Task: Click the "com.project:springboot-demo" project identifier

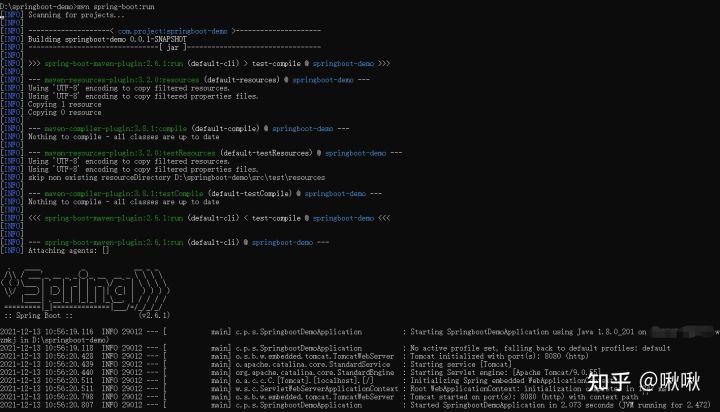Action: click(173, 31)
